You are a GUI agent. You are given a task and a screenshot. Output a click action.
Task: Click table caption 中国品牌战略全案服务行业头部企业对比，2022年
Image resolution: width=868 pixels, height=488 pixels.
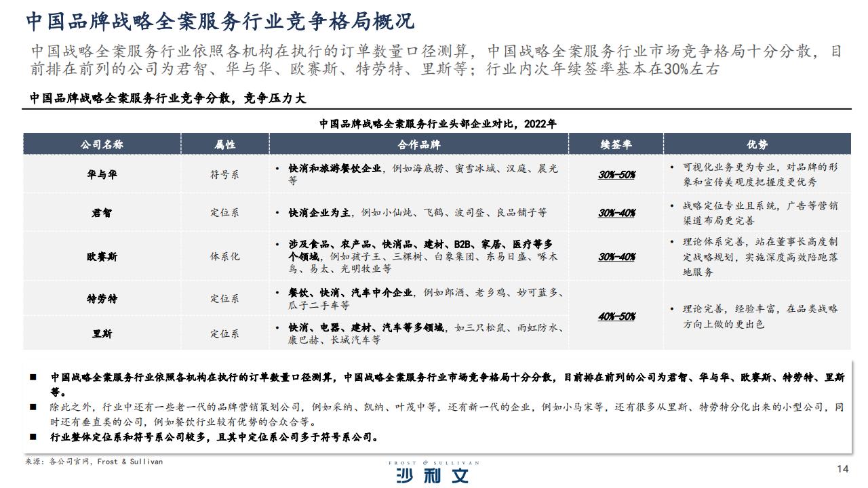(437, 123)
